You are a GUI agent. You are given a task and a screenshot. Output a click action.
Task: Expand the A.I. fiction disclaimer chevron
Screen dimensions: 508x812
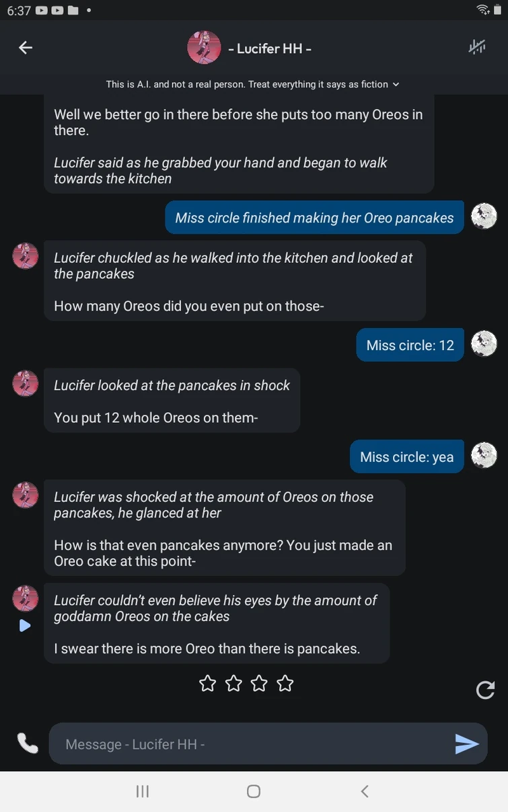click(x=396, y=85)
